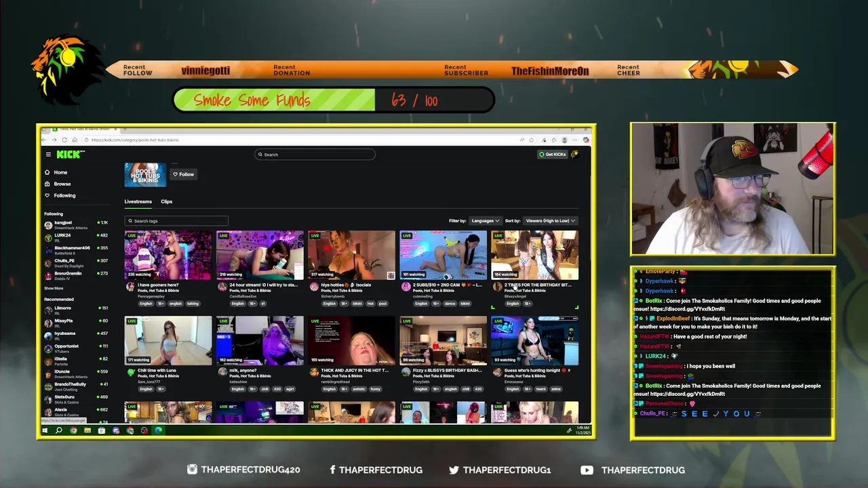Click the Kick search box
Viewport: 868px width, 488px height.
(315, 155)
